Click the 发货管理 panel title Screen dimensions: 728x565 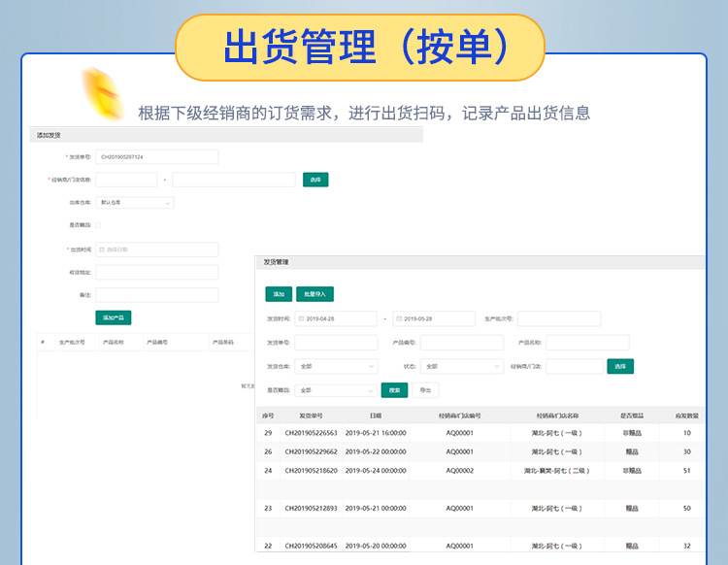(276, 262)
